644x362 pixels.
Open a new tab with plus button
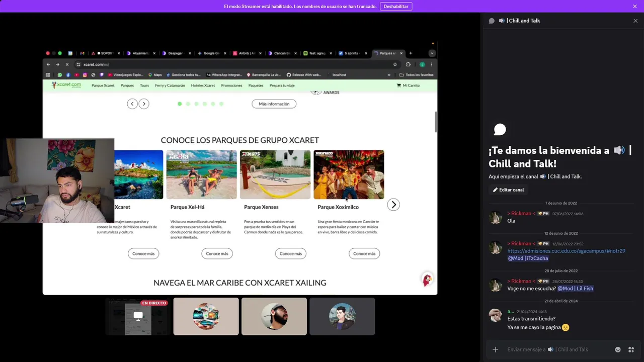click(x=411, y=53)
